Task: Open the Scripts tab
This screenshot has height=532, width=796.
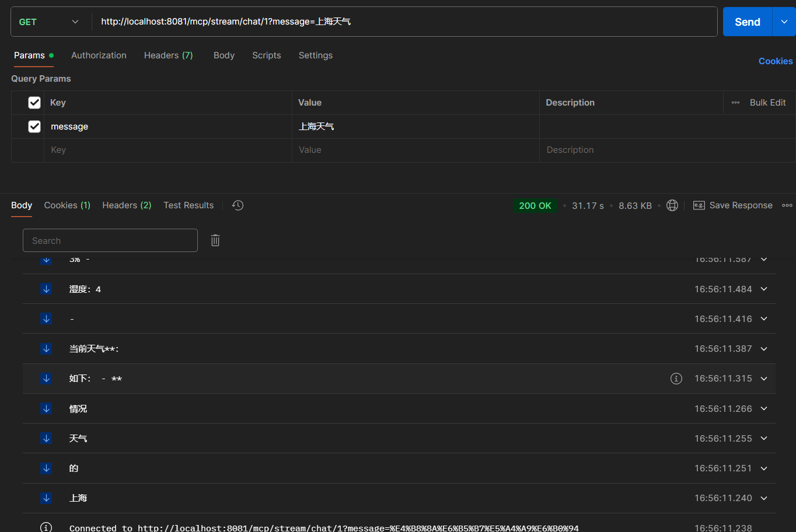Action: [267, 55]
